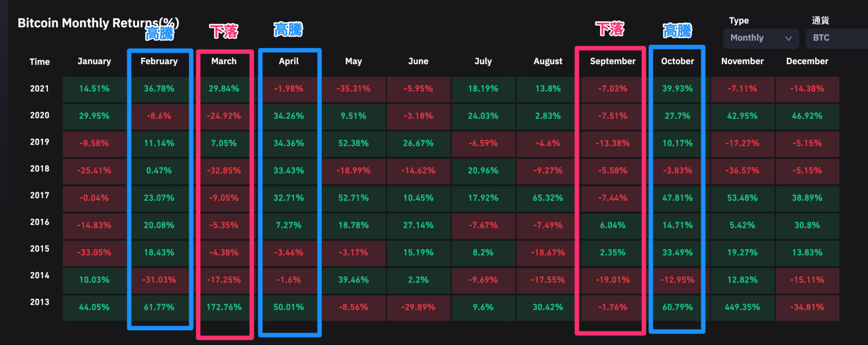Select the 65.32% August 2017 cell
Viewport: 868px width, 345px height.
(548, 198)
